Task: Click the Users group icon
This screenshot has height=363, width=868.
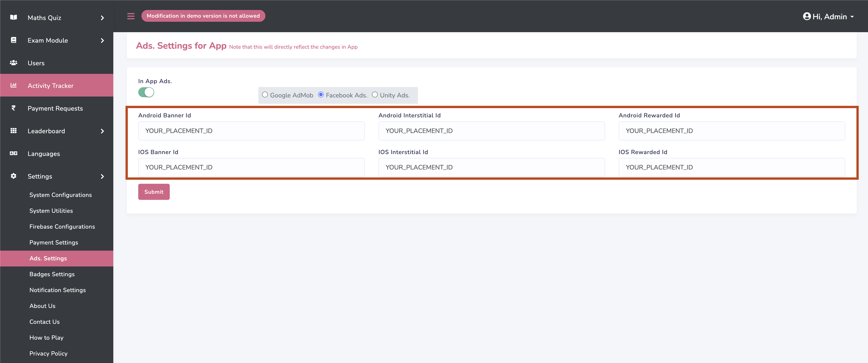Action: tap(13, 63)
